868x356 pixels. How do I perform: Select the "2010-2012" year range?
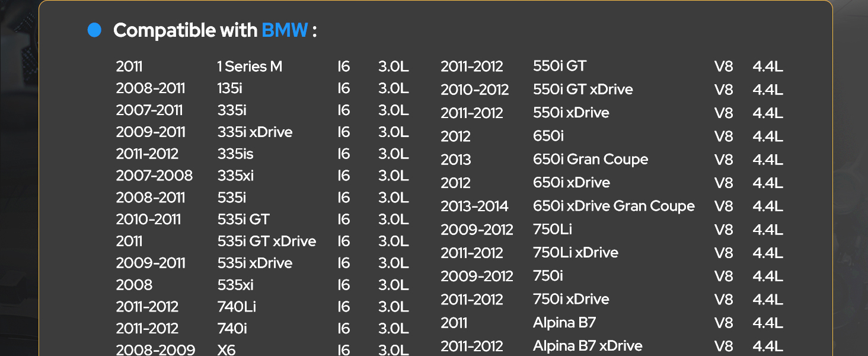475,90
